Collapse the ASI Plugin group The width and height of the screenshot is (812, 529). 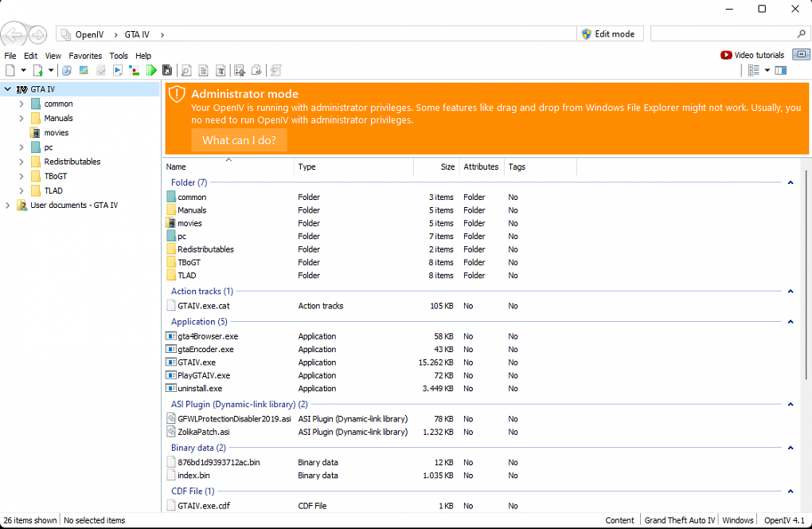(791, 404)
